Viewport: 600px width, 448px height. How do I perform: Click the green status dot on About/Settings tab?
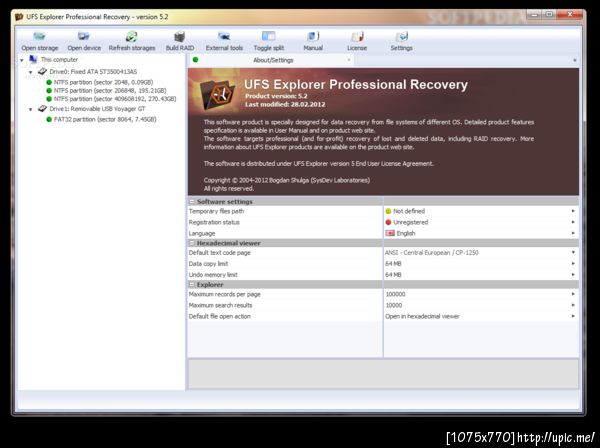coord(196,60)
